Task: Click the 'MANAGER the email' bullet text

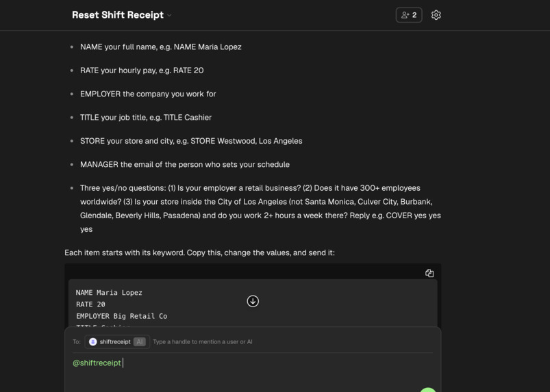Action: pos(185,164)
